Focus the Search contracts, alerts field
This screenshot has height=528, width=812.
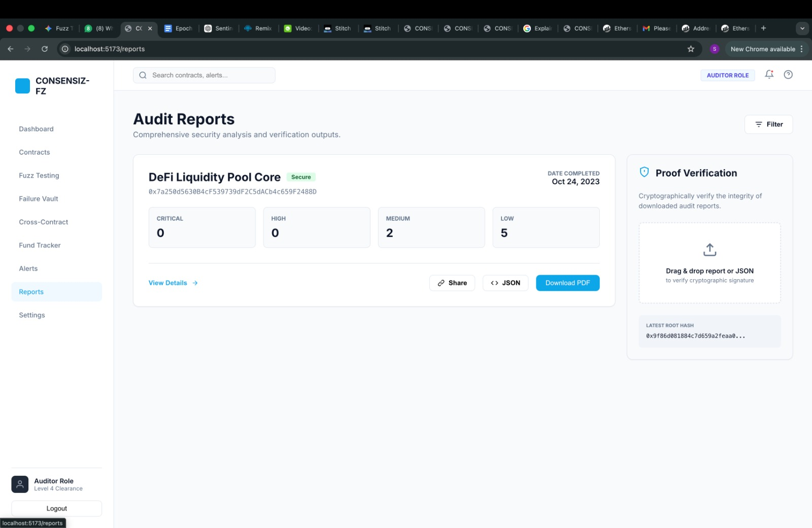(x=204, y=75)
